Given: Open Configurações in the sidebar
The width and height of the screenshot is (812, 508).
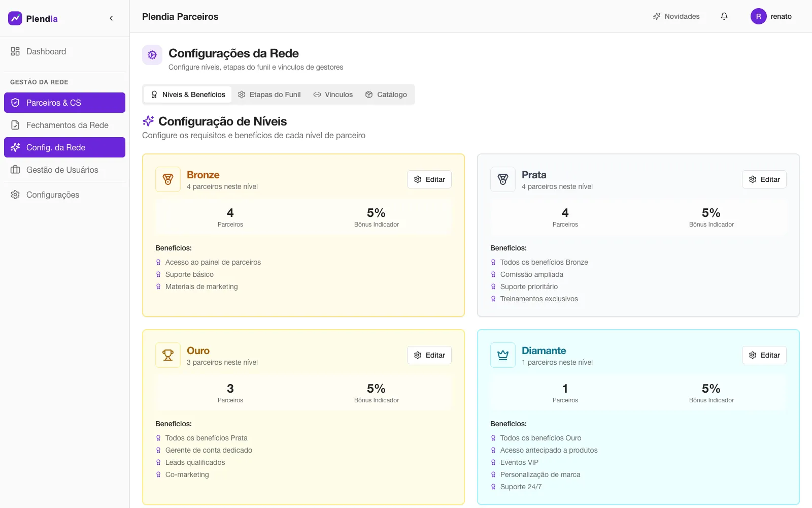Looking at the screenshot, I should (64, 195).
